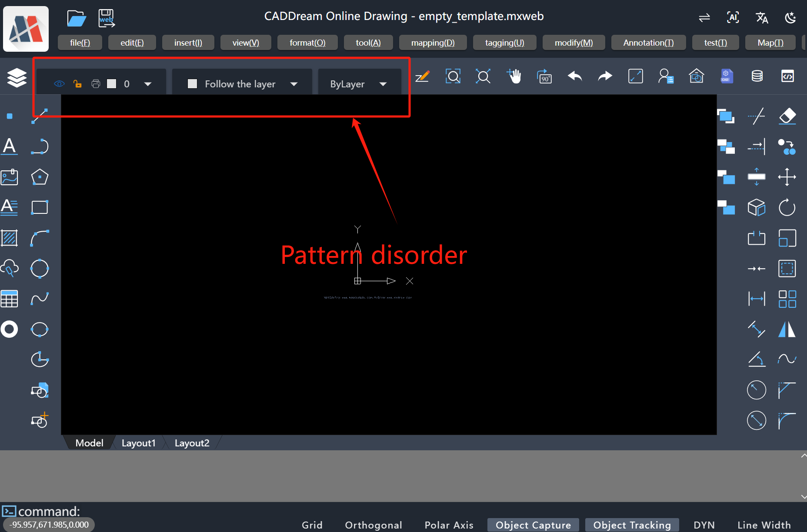Open the Follow the layer color dropdown
The height and width of the screenshot is (532, 807).
pos(294,84)
